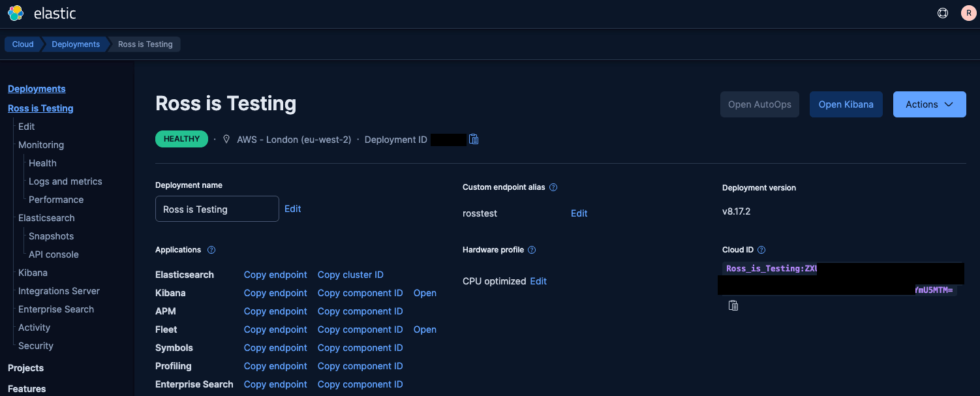Edit the custom endpoint alias rosstest
Screen dimensions: 980x396
click(x=579, y=213)
